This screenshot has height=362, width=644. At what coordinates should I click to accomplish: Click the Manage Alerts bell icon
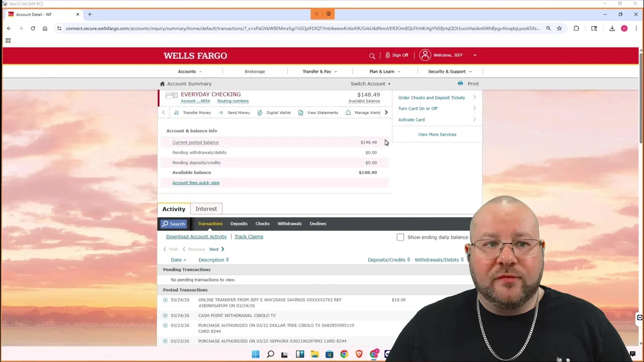348,113
